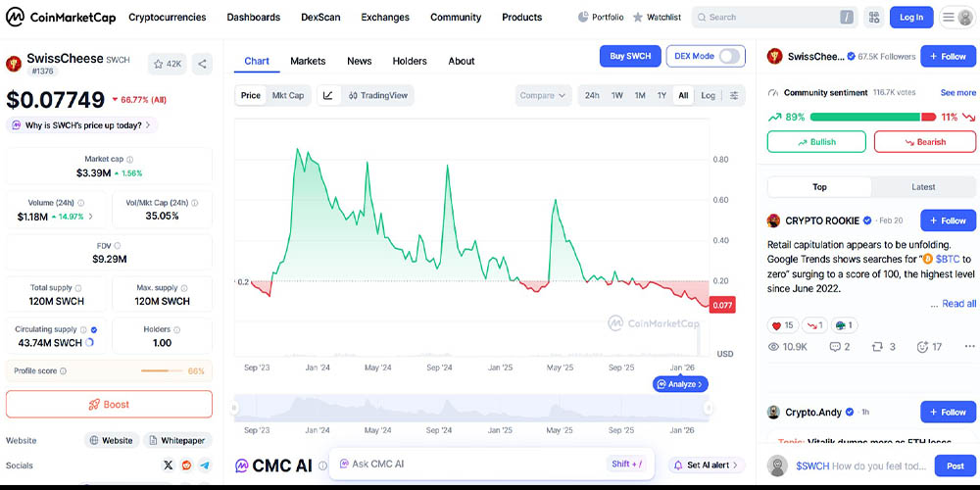The width and height of the screenshot is (980, 490).
Task: Select Price chart view
Action: [x=251, y=96]
